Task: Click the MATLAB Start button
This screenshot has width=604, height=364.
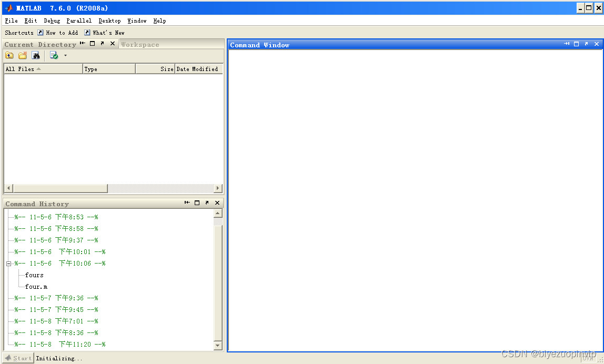Action: coord(18,358)
